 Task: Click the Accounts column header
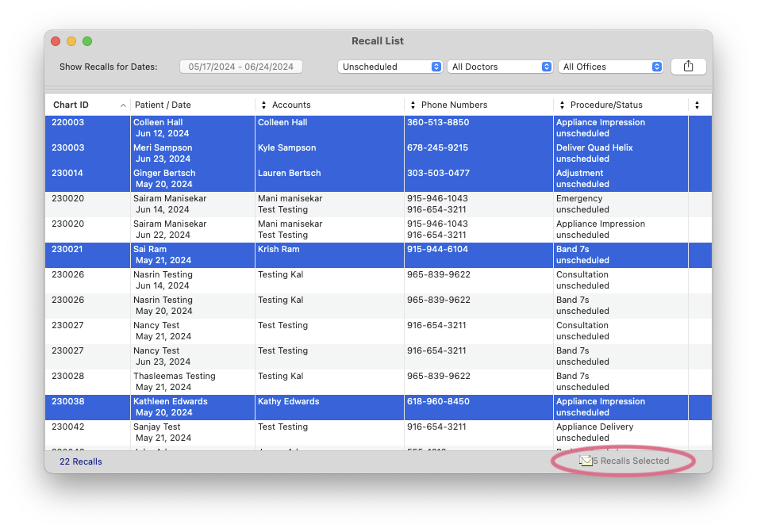[x=291, y=105]
